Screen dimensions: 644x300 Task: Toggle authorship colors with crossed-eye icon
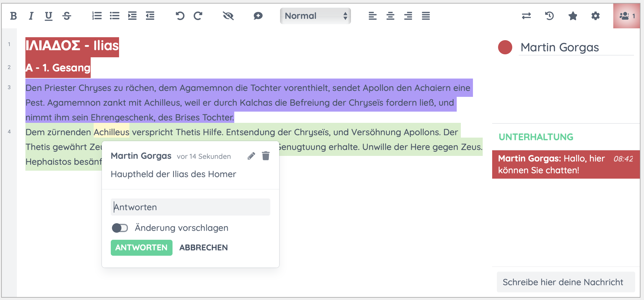[228, 16]
